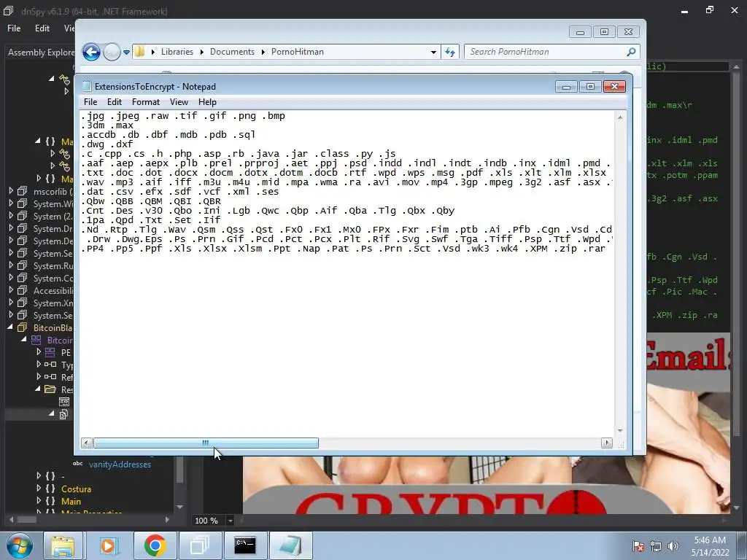
Task: Open Notepad's View menu
Action: click(x=179, y=102)
